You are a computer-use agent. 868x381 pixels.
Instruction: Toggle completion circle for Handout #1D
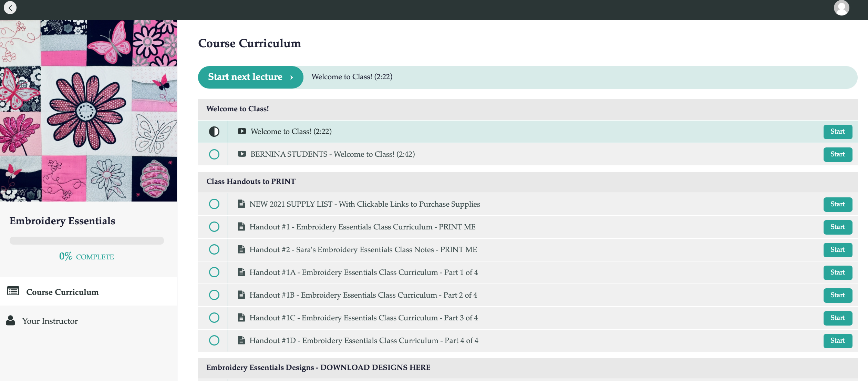[214, 341]
